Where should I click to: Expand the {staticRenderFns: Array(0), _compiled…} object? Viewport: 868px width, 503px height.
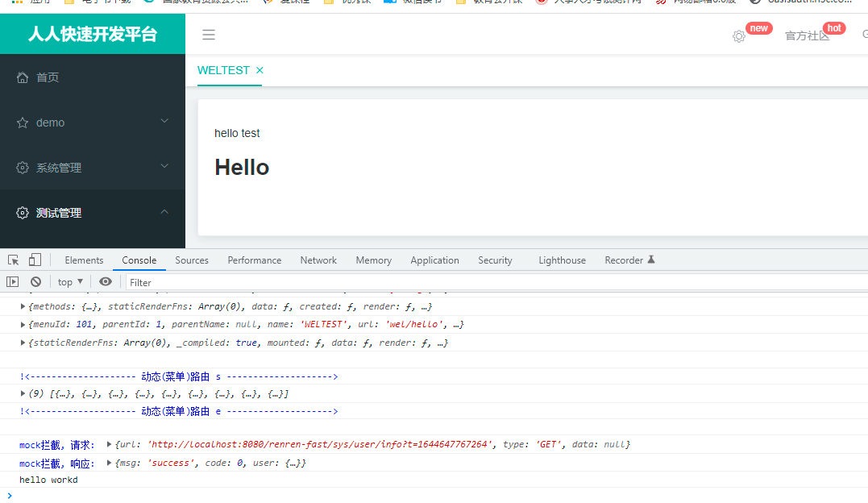coord(23,343)
